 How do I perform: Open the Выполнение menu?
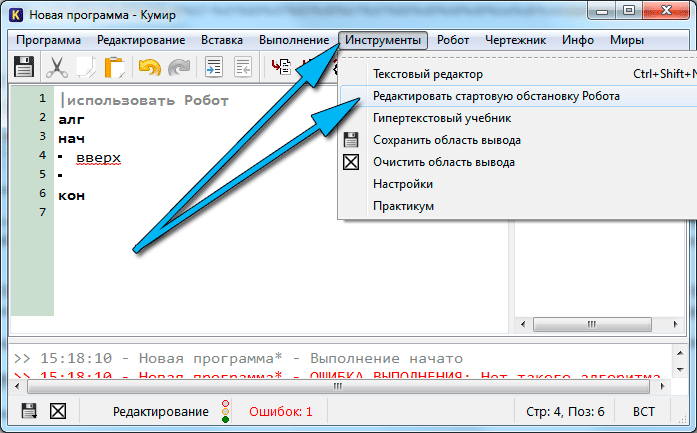[294, 40]
